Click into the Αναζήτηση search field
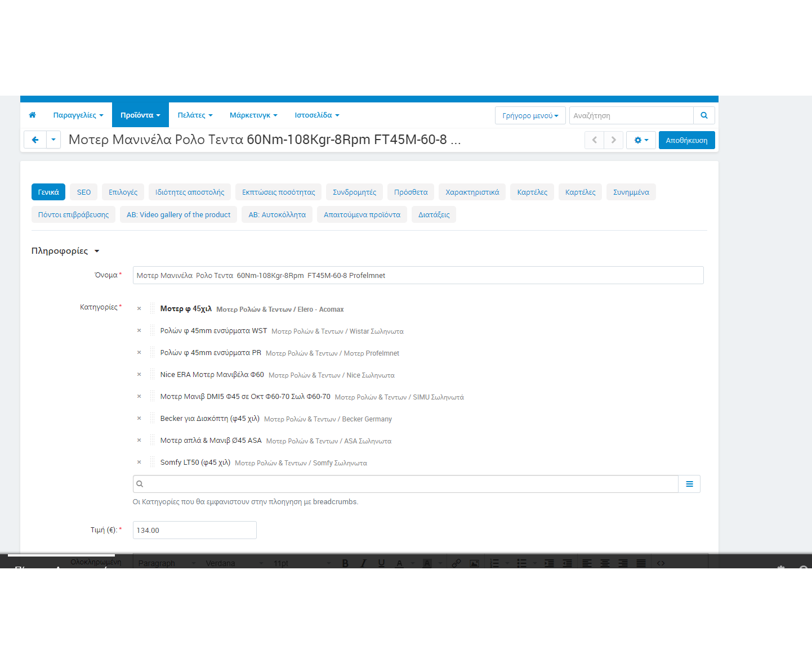This screenshot has width=812, height=664. [x=631, y=115]
